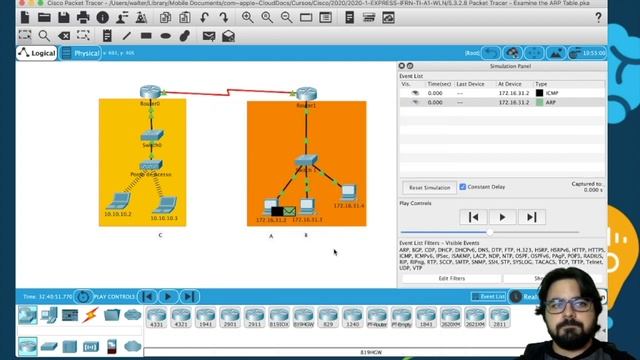This screenshot has height=360, width=640.
Task: Click the Connections lightning bolt category
Action: click(91, 315)
